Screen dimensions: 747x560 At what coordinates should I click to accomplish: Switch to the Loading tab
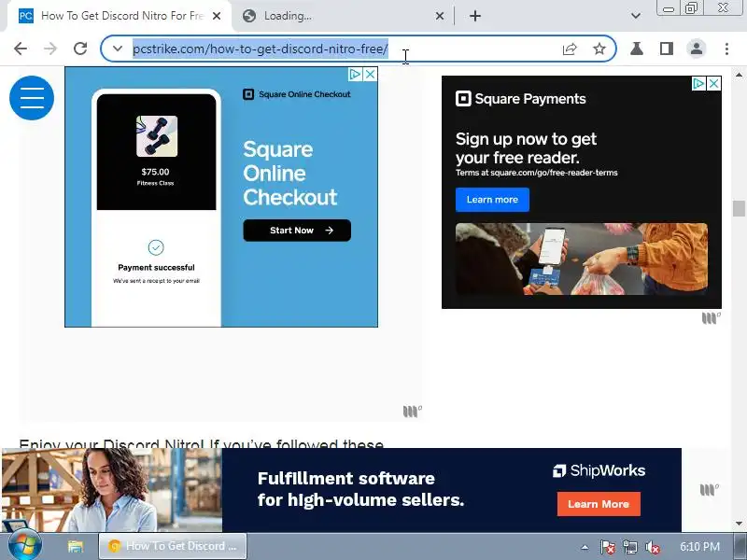(343, 16)
